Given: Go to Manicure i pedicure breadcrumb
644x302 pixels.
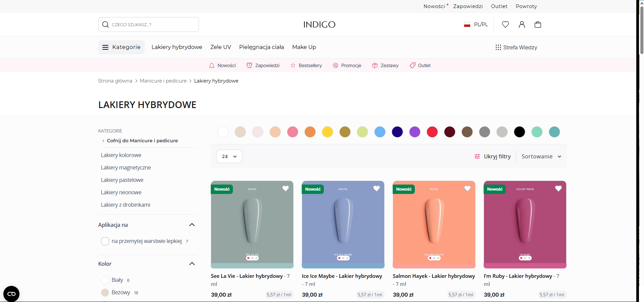Looking at the screenshot, I should [163, 81].
